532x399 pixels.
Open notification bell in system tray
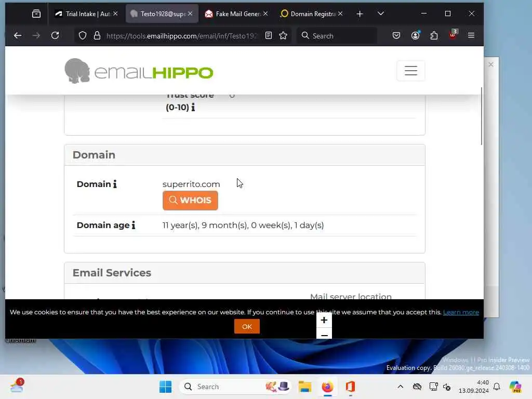coord(497,387)
